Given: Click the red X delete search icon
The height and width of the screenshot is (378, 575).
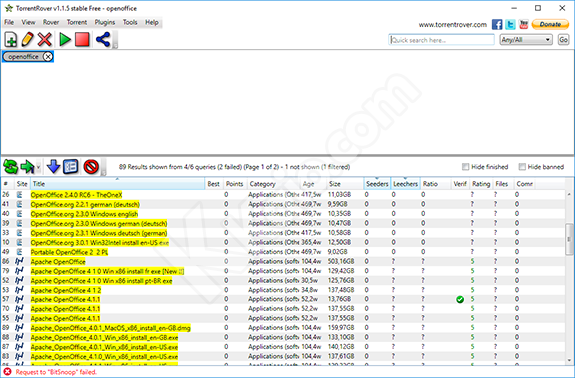Looking at the screenshot, I should pos(45,40).
